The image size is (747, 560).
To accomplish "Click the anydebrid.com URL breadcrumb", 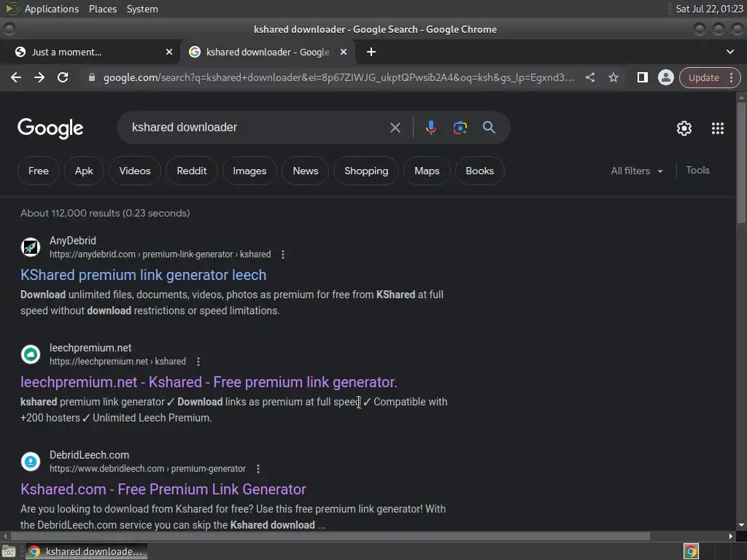I will 160,254.
